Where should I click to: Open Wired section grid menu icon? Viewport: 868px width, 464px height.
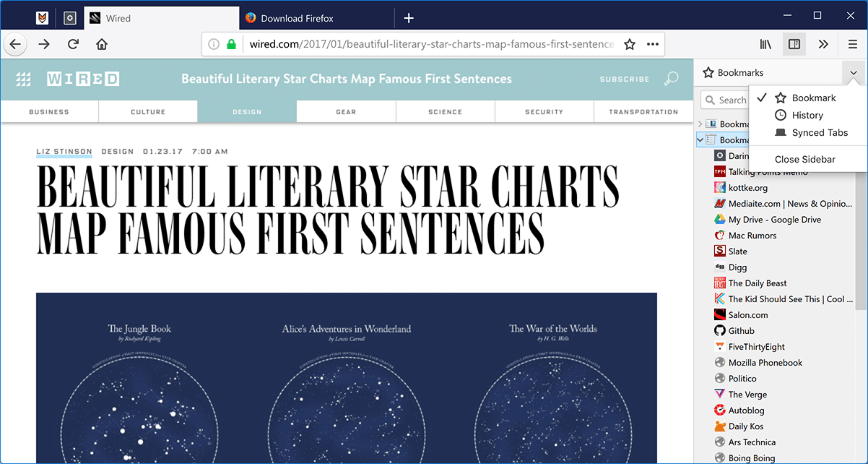coord(24,79)
